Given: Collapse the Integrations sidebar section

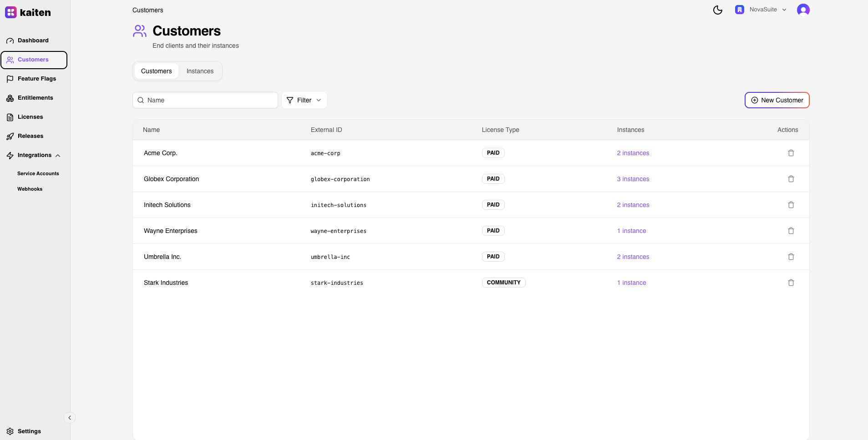Looking at the screenshot, I should point(58,156).
